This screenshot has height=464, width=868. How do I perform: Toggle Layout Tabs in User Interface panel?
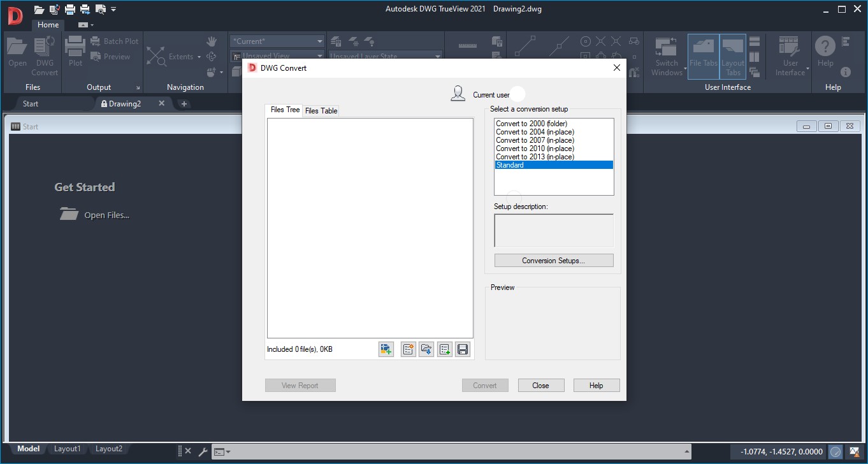click(x=733, y=56)
